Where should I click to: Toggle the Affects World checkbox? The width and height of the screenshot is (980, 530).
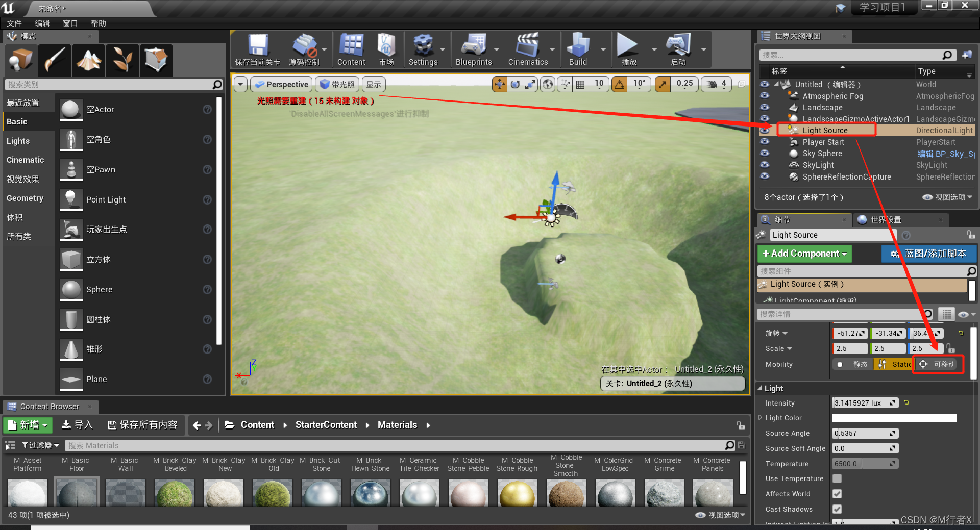837,494
